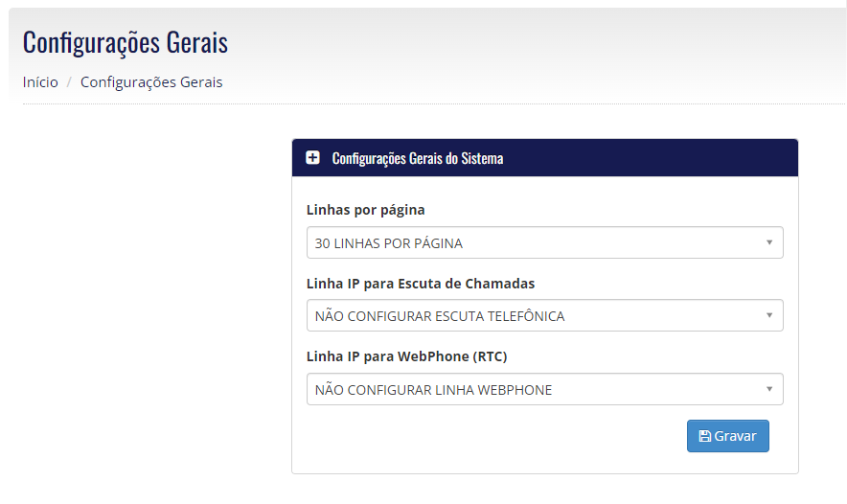The width and height of the screenshot is (847, 504).
Task: Click the Linhas por página label
Action: coord(366,210)
